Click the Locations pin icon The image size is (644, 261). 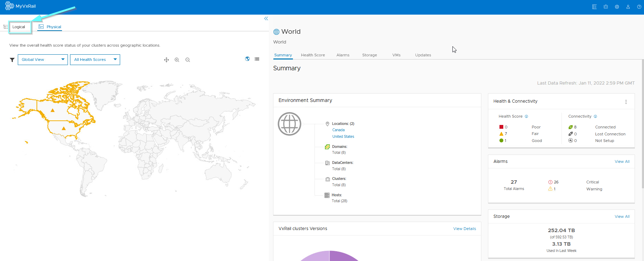pyautogui.click(x=327, y=124)
